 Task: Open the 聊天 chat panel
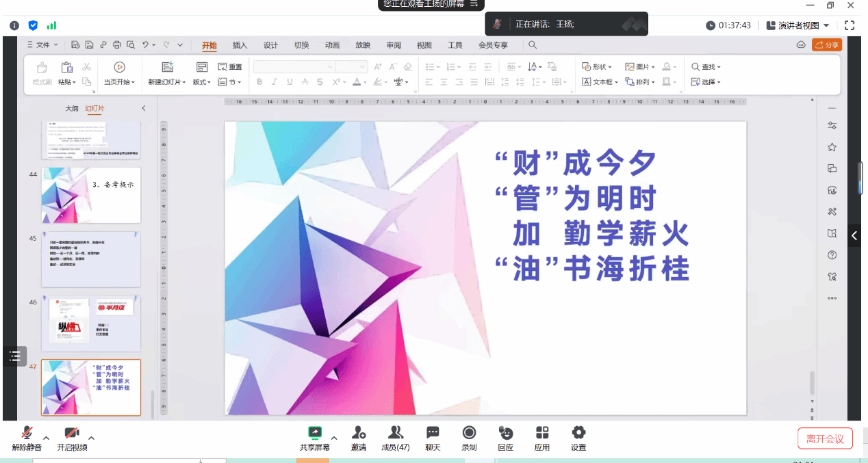433,438
